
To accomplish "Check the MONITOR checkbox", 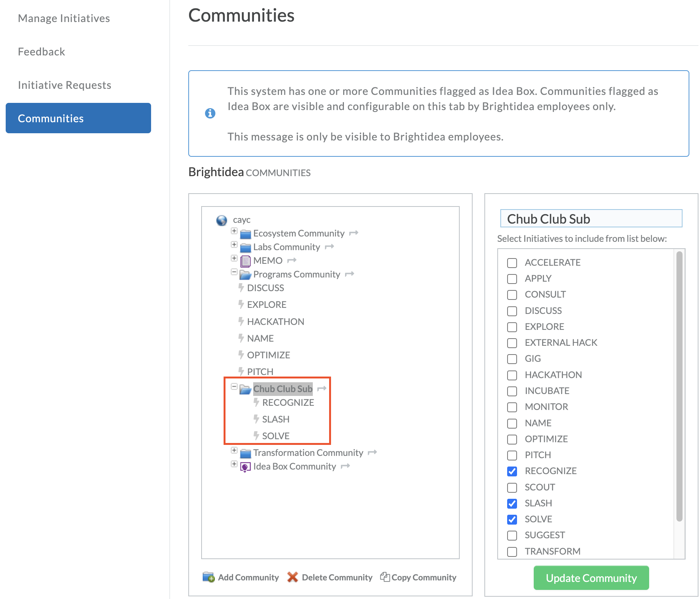I will point(512,407).
